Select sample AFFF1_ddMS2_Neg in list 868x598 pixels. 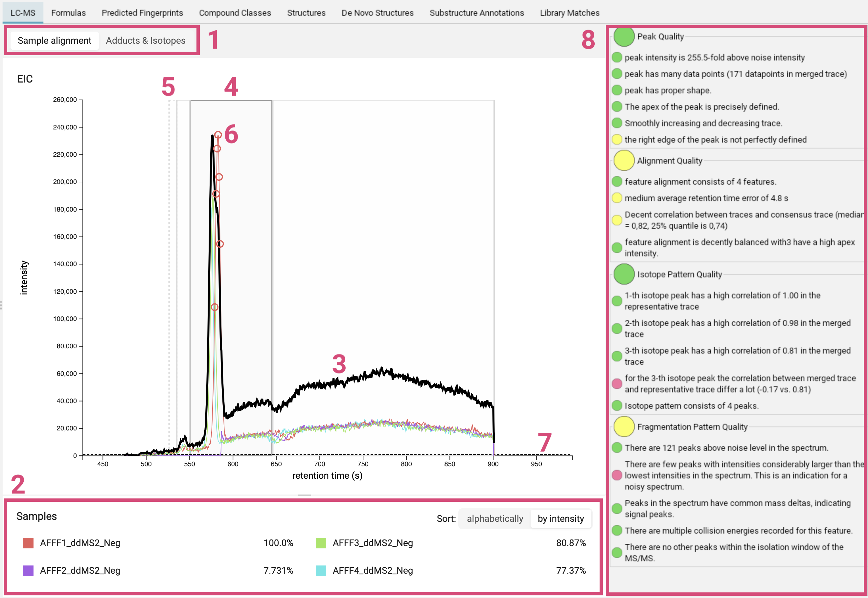coord(80,543)
